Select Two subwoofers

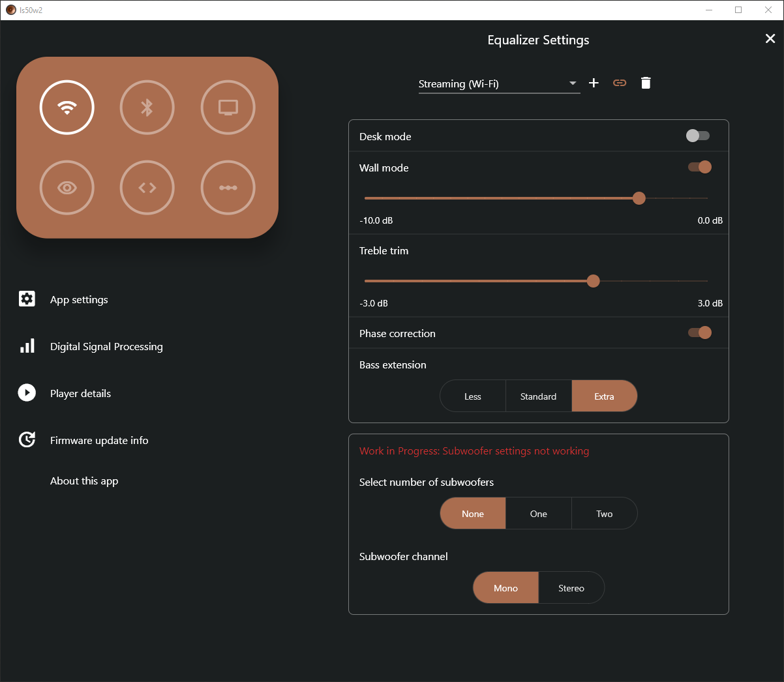(603, 513)
